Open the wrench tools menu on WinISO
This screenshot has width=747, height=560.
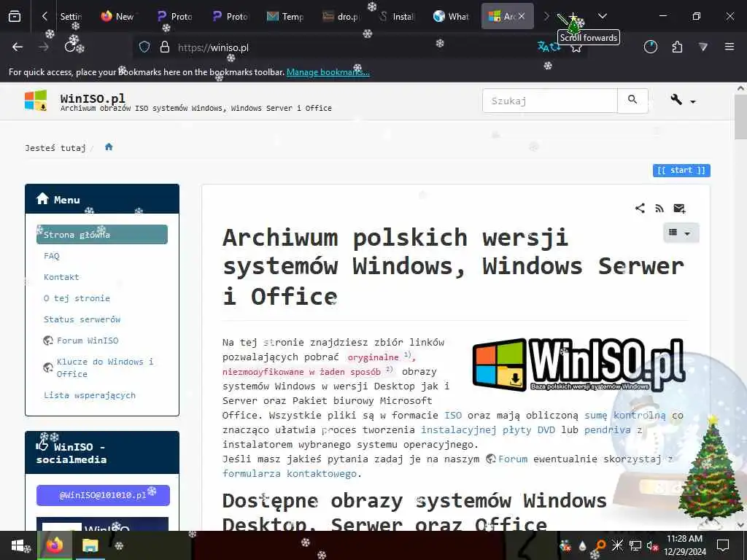tap(683, 101)
